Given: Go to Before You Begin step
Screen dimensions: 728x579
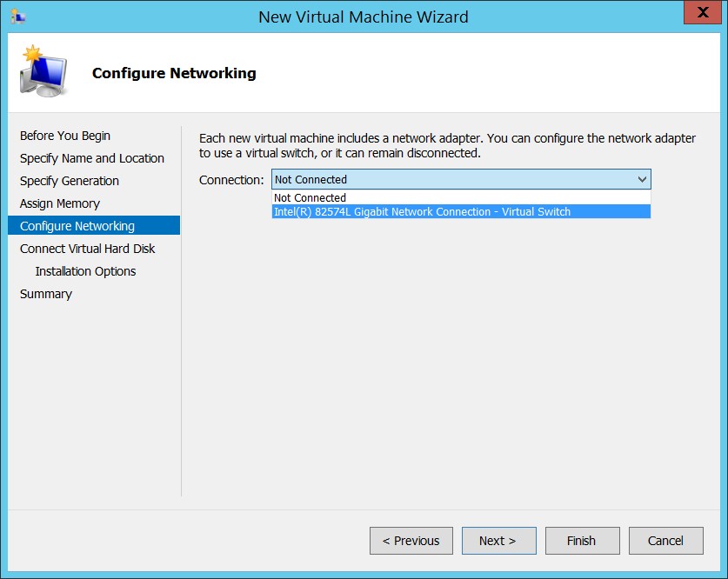Looking at the screenshot, I should pos(65,136).
